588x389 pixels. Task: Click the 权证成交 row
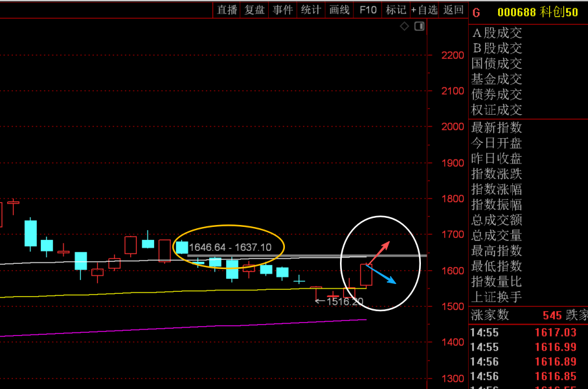(497, 110)
